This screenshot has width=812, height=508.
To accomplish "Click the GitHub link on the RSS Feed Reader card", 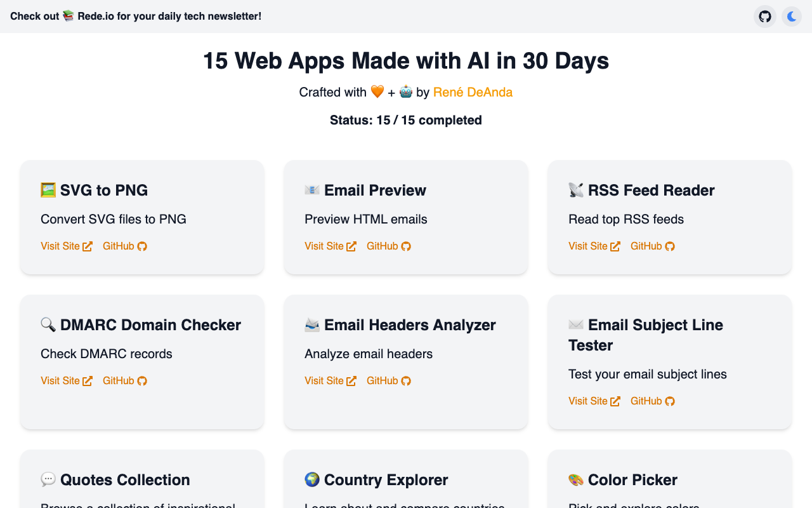I will click(x=646, y=246).
